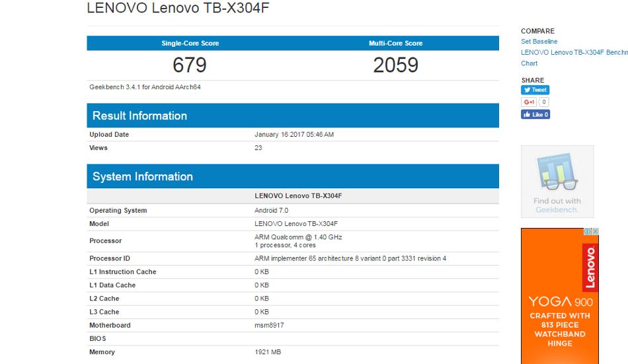Click the Google +1 count box

tap(544, 102)
